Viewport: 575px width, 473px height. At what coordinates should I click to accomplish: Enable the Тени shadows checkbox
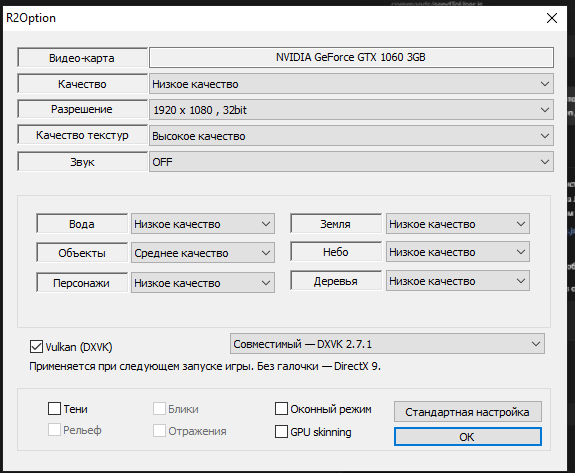pos(54,408)
